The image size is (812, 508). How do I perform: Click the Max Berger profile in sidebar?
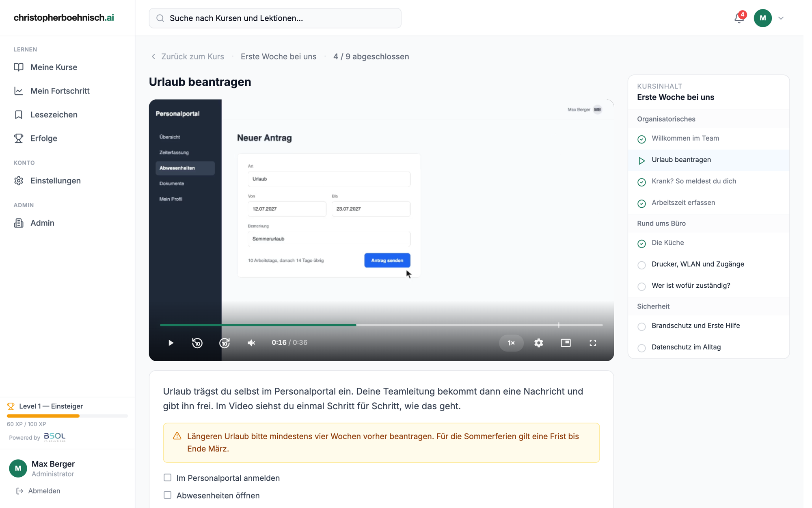pyautogui.click(x=42, y=468)
